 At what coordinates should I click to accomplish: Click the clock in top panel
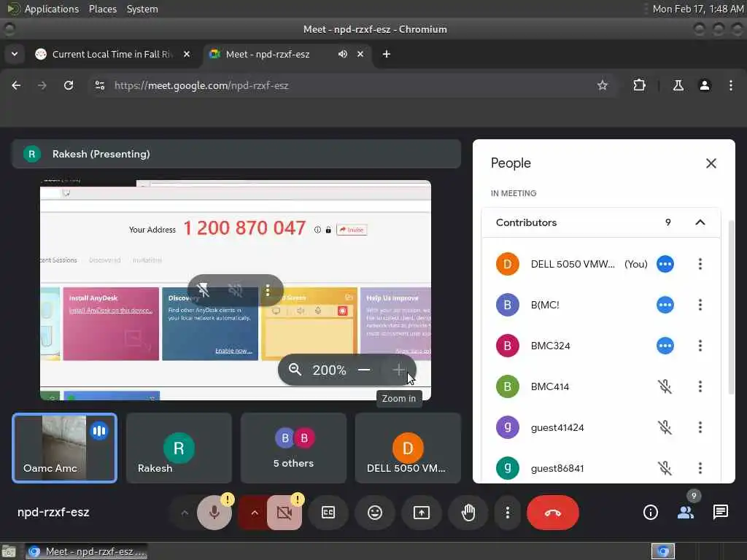(698, 9)
